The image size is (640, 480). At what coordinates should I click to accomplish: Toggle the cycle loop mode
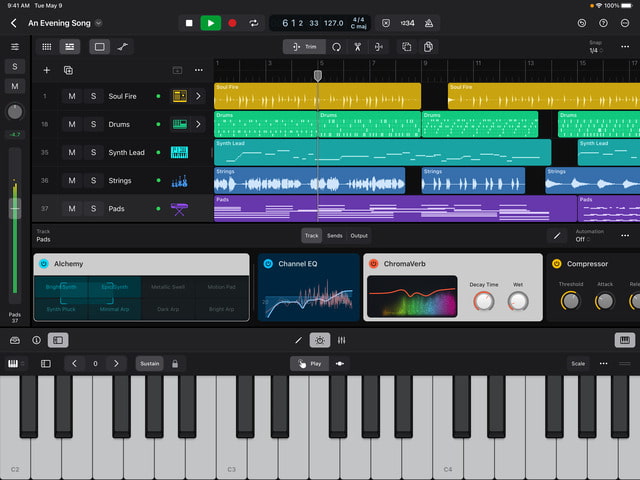pos(254,23)
